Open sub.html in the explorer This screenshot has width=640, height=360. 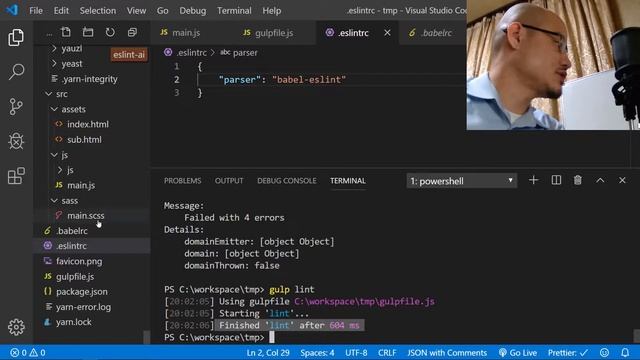click(84, 140)
